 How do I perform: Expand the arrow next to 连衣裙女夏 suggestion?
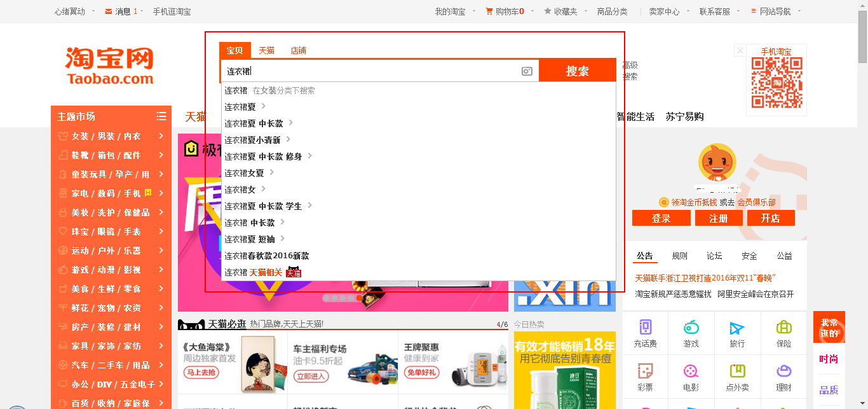271,172
